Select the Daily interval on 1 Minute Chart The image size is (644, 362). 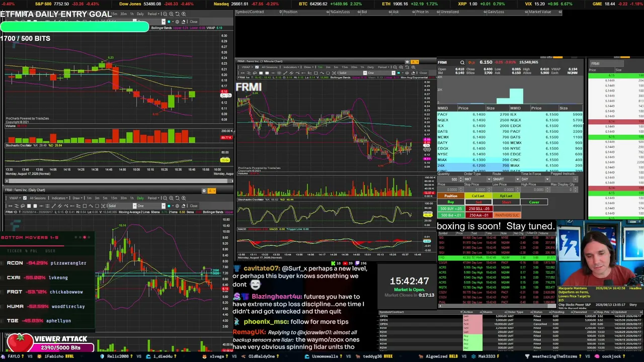point(371,67)
